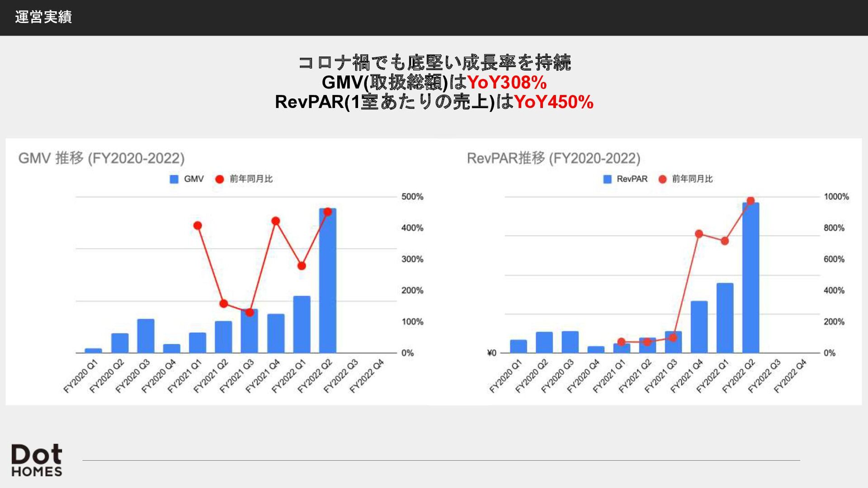The image size is (868, 488).
Task: Click the ¥0 axis label on RevPAR chart
Action: tap(491, 353)
